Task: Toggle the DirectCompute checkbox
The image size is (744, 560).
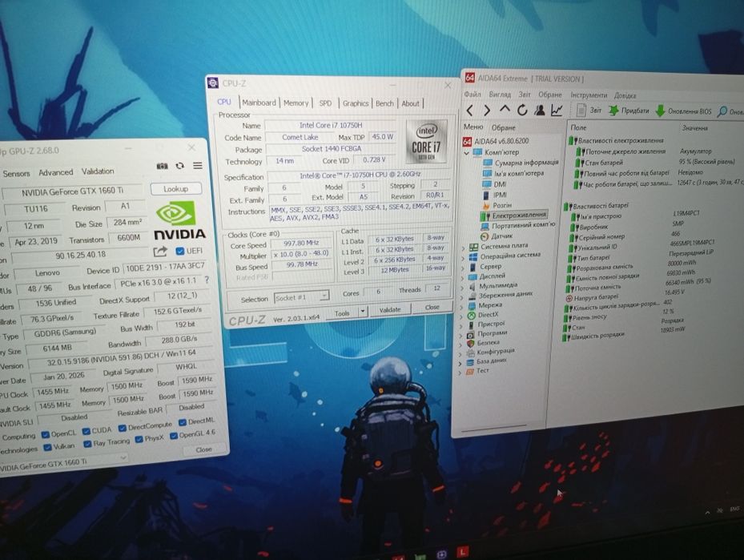Action: click(x=122, y=428)
